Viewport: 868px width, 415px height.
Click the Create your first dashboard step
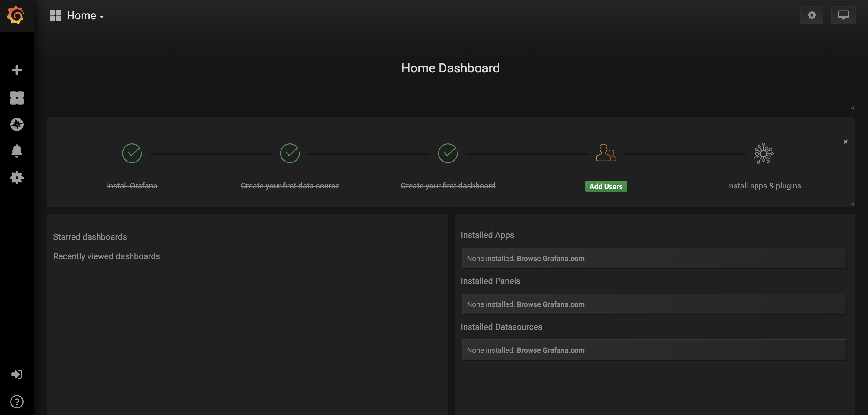[x=448, y=186]
